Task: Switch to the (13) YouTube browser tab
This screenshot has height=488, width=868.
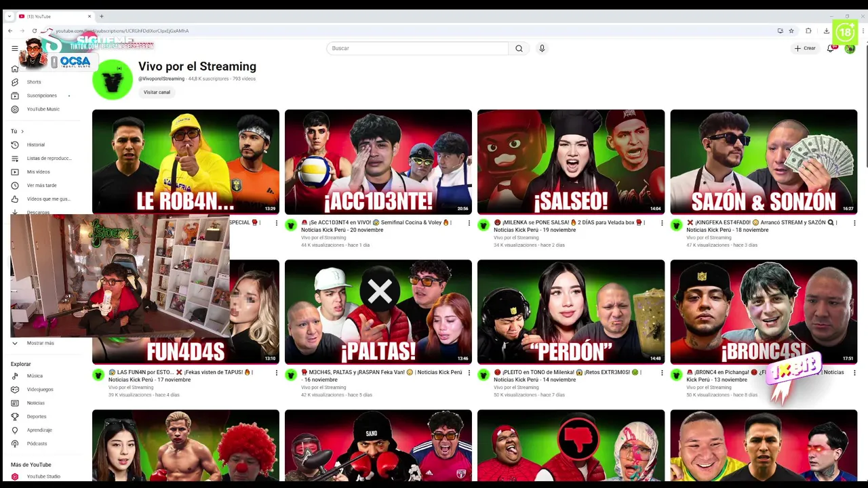Action: point(54,16)
